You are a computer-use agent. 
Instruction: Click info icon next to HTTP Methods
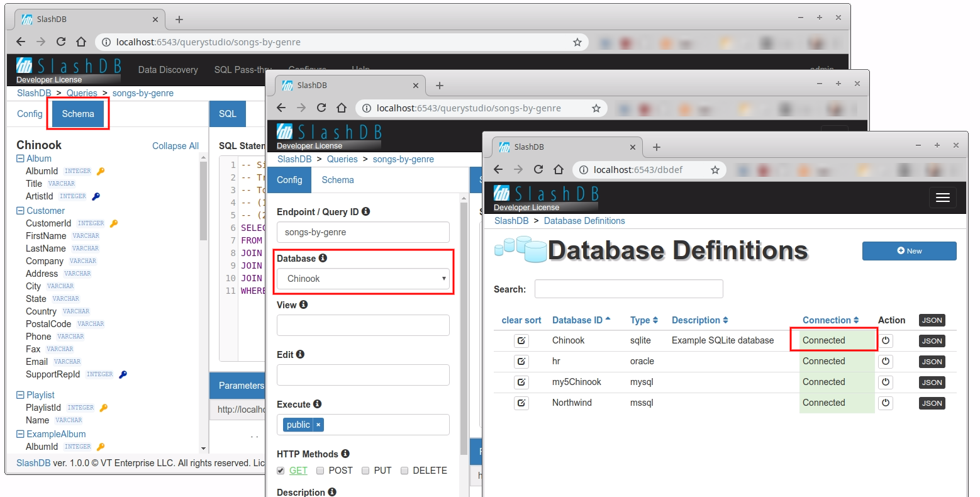(345, 454)
